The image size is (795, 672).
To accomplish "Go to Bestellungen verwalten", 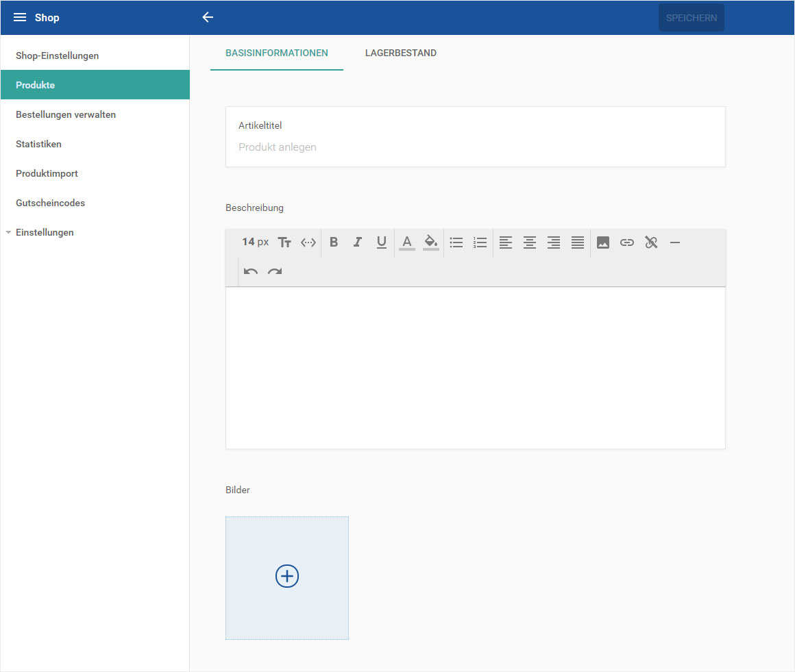I will 95,114.
